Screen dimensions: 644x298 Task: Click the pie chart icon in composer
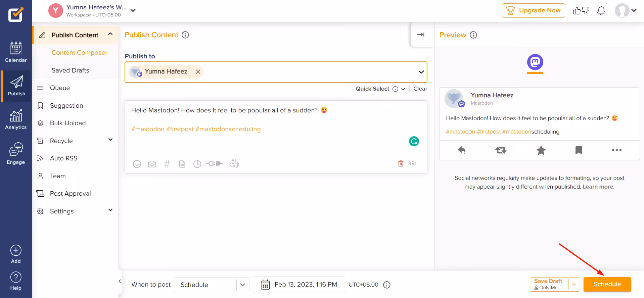197,164
